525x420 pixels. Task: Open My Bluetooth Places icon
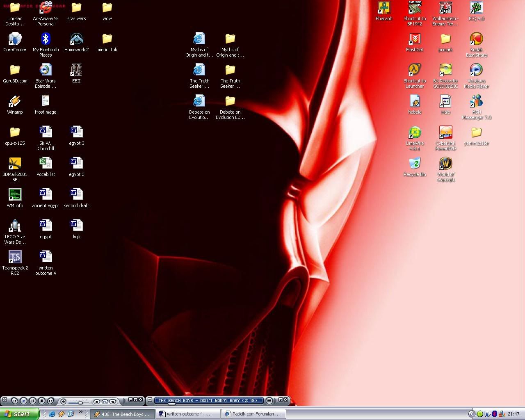46,45
